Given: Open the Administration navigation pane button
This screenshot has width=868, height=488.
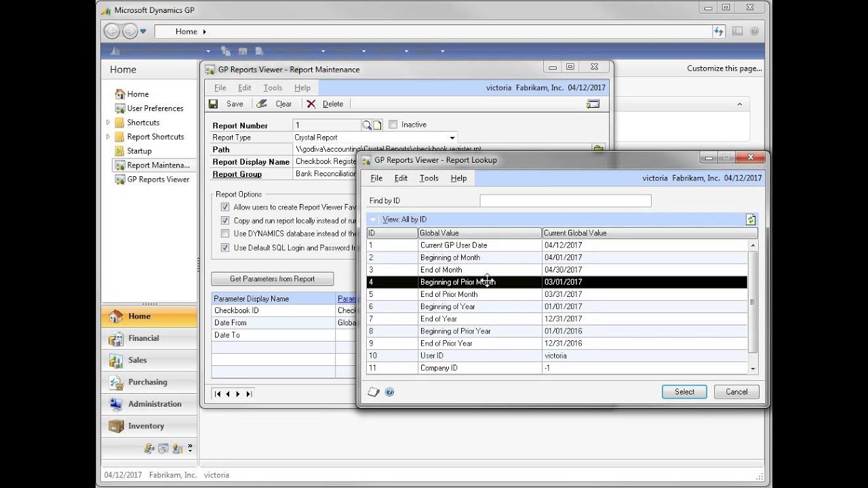Looking at the screenshot, I should (x=149, y=404).
